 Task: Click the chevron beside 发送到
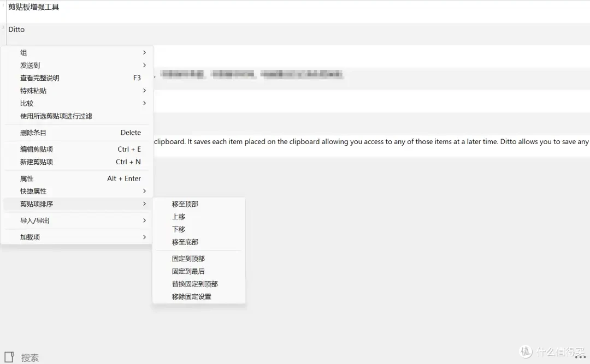(x=144, y=65)
